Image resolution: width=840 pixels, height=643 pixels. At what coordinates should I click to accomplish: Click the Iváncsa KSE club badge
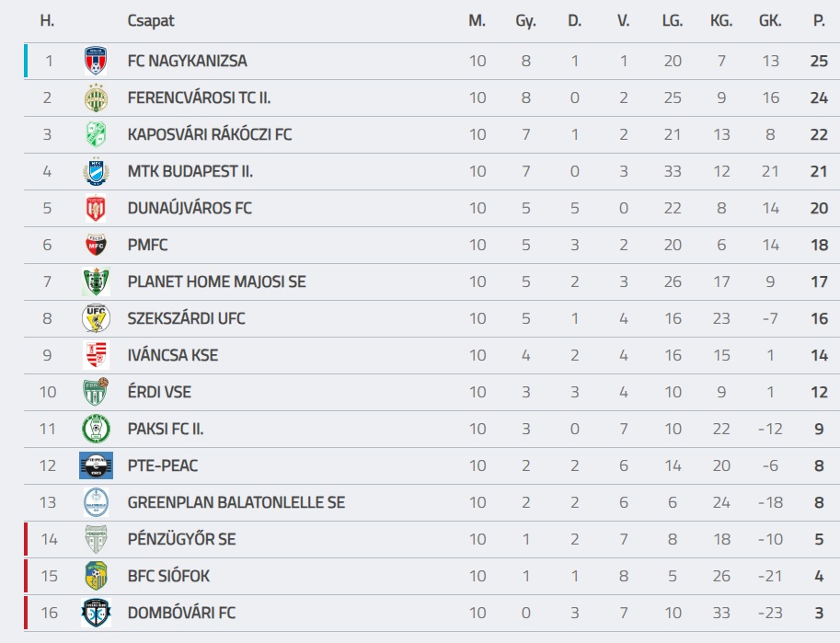96,356
